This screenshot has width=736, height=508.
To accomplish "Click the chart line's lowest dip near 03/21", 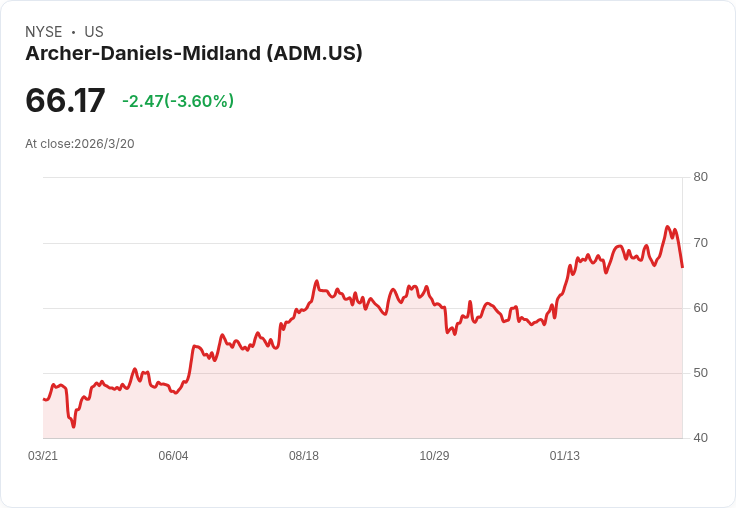I will pos(73,426).
